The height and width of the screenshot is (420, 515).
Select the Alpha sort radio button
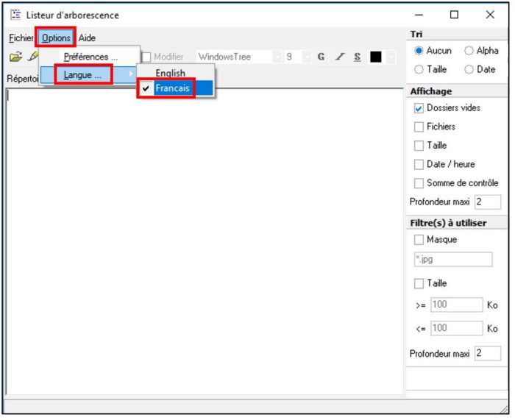click(469, 51)
